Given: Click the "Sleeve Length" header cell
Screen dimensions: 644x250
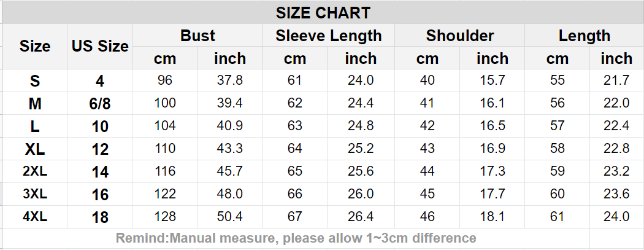Looking at the screenshot, I should pos(328,36).
